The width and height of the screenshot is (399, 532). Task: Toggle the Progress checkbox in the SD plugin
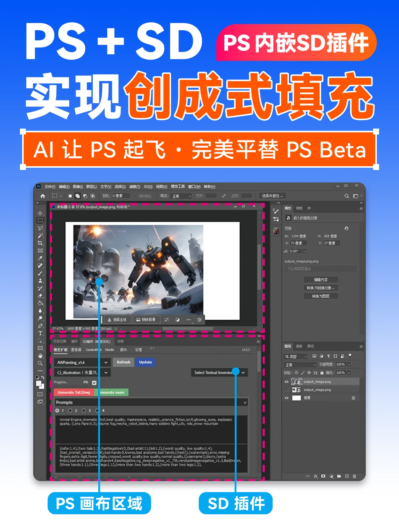(x=95, y=383)
